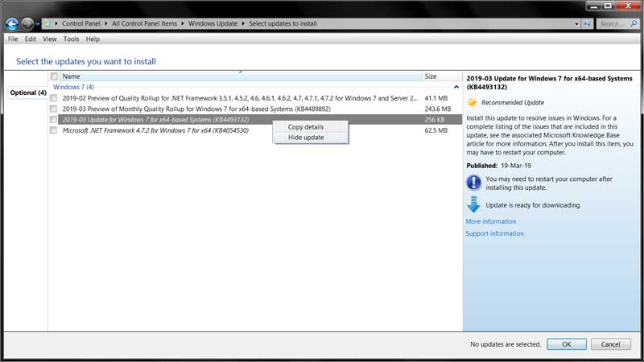Screen dimensions: 644x362
Task: Click Control Panel in the breadcrumb
Action: click(81, 23)
